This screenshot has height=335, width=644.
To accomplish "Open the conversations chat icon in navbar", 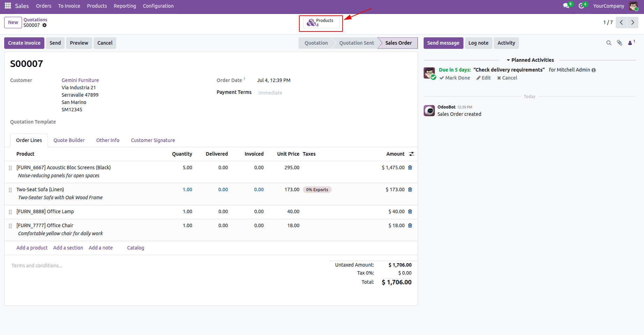I will (x=566, y=6).
